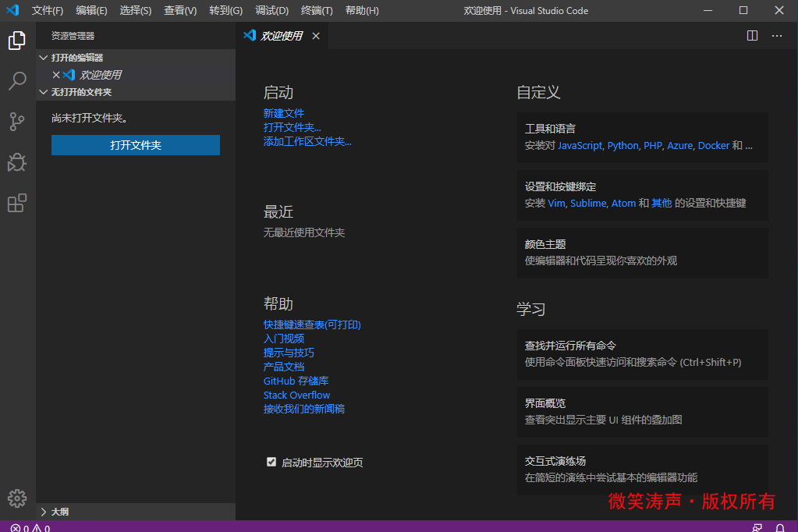Viewport: 798px width, 532px height.
Task: Click the Python link under 工具和语言
Action: coord(622,146)
